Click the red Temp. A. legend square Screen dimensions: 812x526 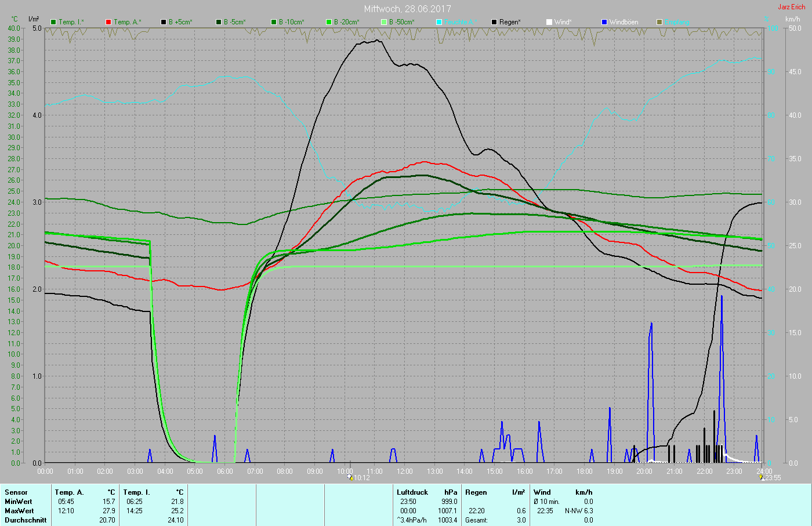coord(108,22)
